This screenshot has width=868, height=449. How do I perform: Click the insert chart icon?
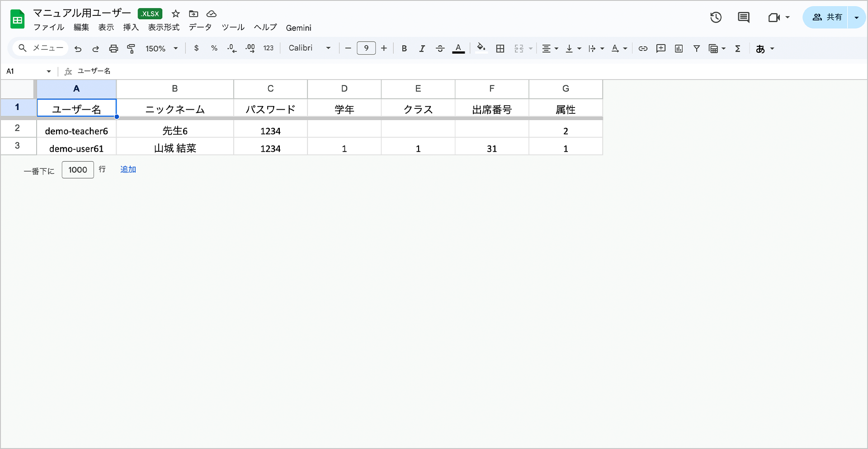[x=679, y=49]
